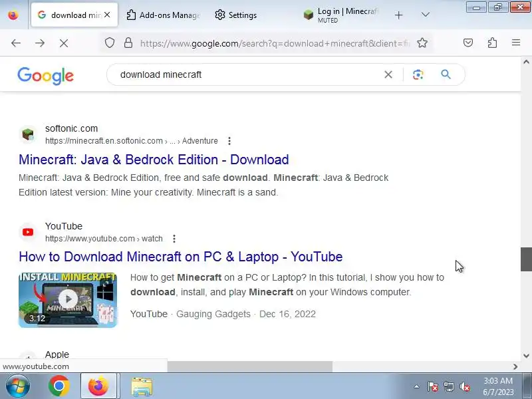
Task: Clear the search box text
Action: click(388, 74)
